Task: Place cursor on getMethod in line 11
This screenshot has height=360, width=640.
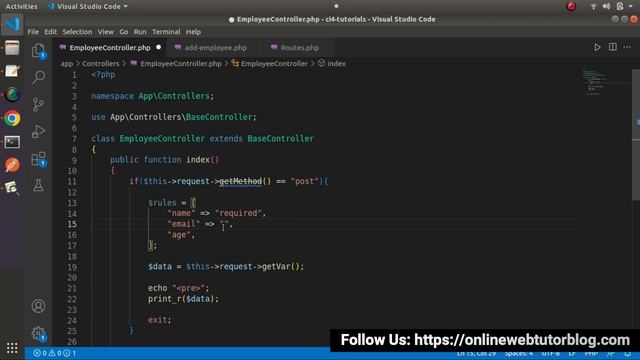Action: (240, 181)
